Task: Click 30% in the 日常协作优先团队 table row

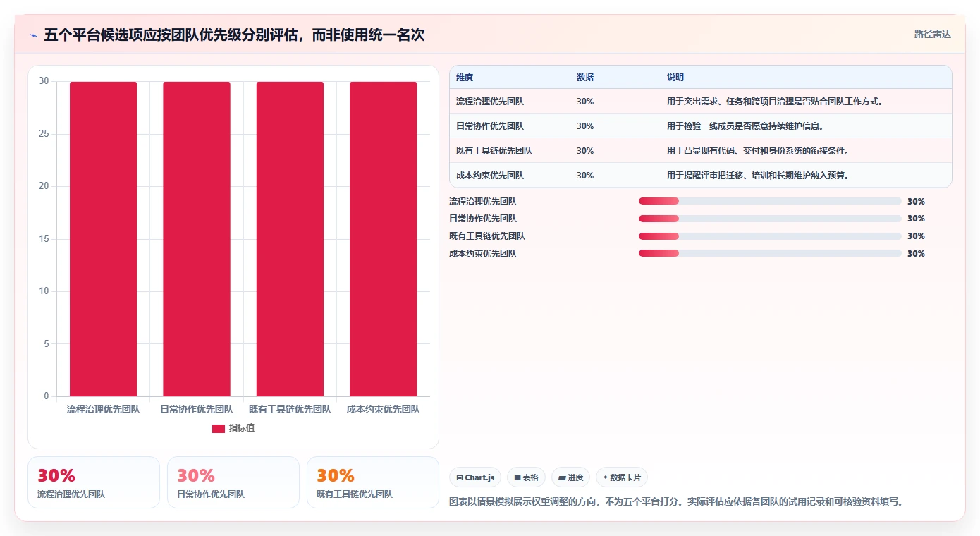Action: (x=585, y=126)
